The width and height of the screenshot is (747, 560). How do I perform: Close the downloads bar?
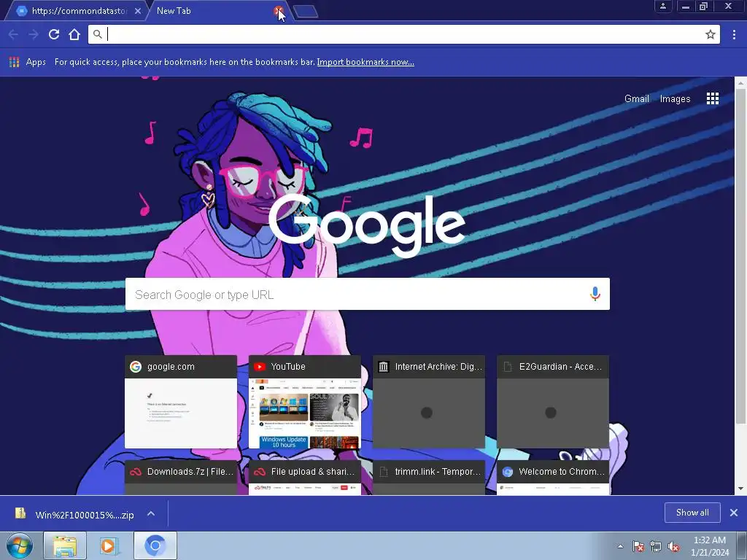tap(734, 513)
